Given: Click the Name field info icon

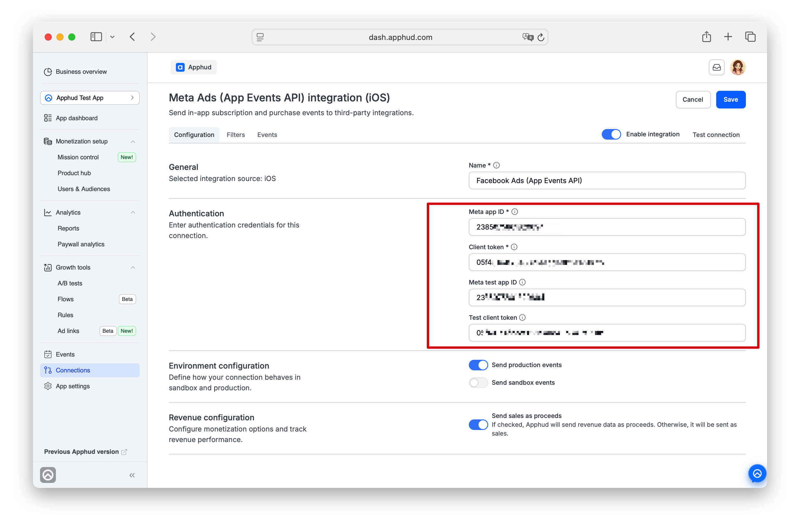Looking at the screenshot, I should (496, 165).
